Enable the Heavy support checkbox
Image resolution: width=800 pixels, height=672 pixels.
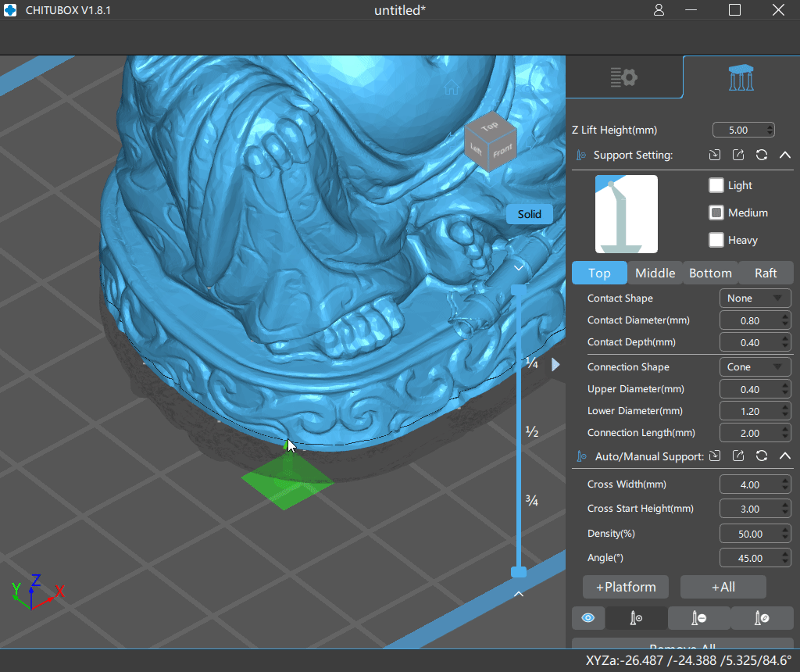[716, 240]
